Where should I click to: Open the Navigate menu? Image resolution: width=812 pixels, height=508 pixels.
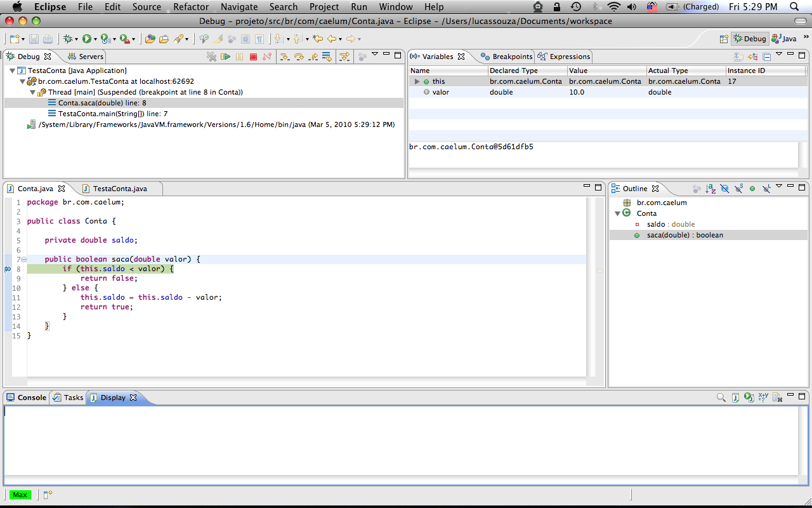tap(239, 7)
